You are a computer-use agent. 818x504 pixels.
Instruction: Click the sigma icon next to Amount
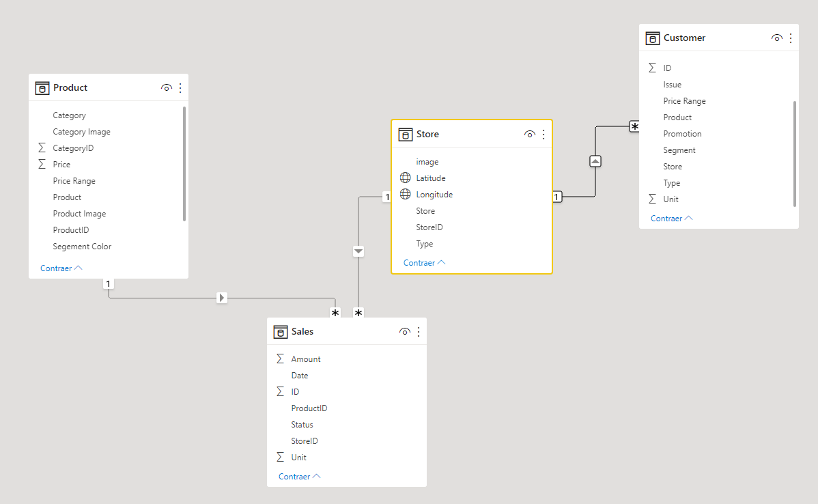(x=280, y=358)
